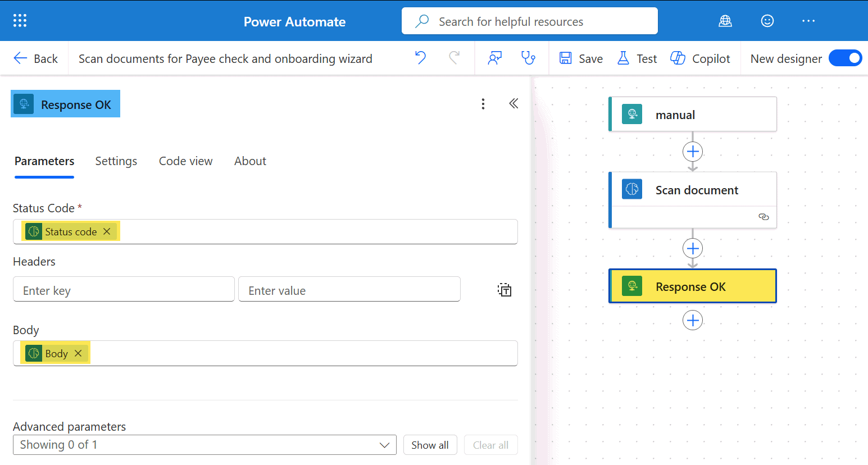Screen dimensions: 868x465
Task: Collapse the Response OK side panel
Action: [513, 103]
